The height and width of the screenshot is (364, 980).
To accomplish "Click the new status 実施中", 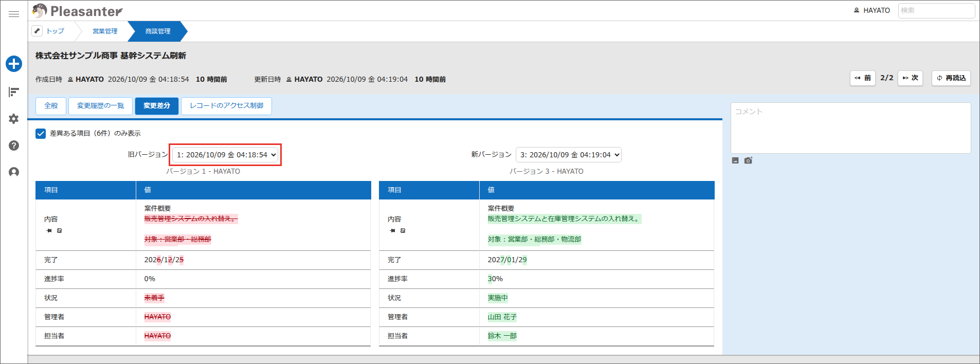I will coord(498,298).
